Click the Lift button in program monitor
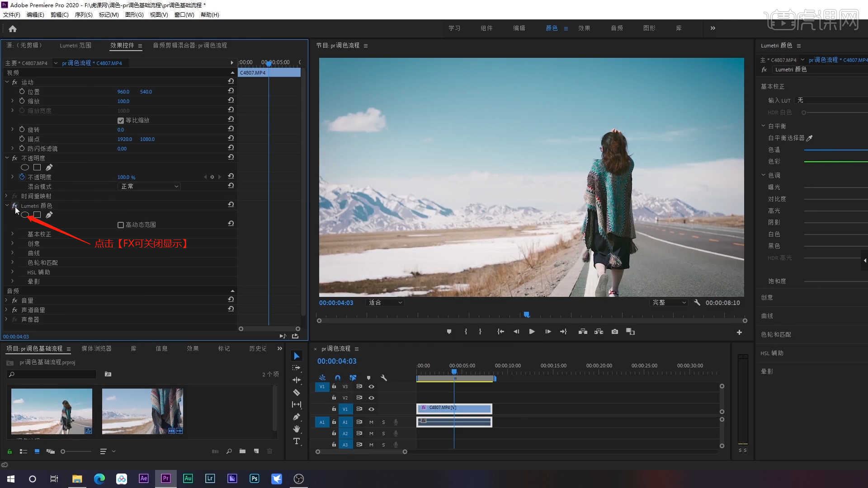 [x=583, y=332]
